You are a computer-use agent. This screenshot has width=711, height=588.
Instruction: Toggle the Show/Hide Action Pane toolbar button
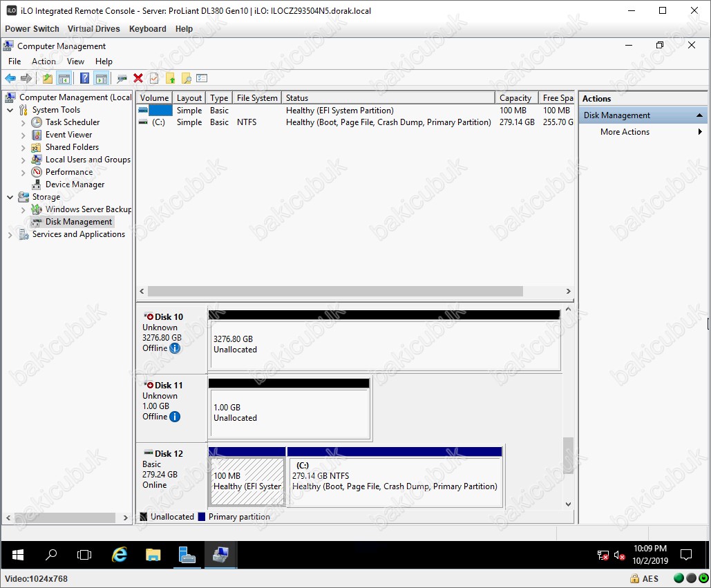(x=101, y=79)
